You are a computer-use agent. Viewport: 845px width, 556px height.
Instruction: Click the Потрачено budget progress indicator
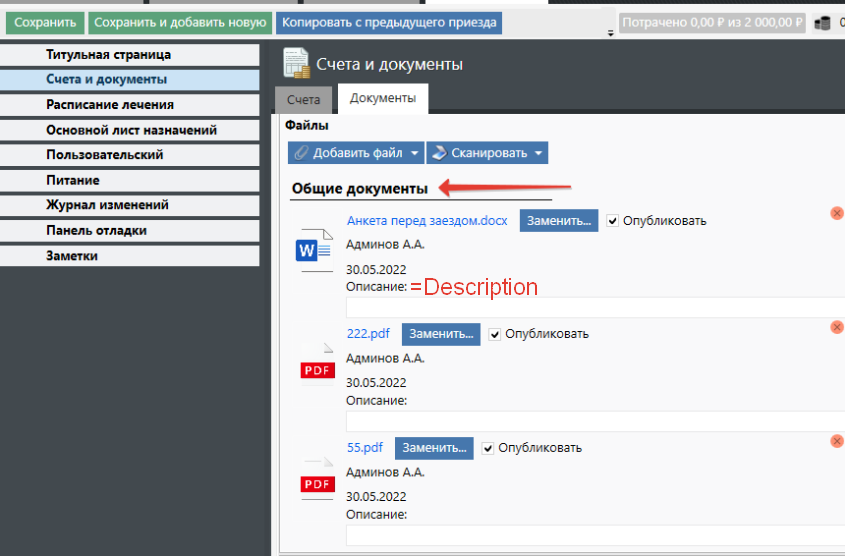[712, 22]
